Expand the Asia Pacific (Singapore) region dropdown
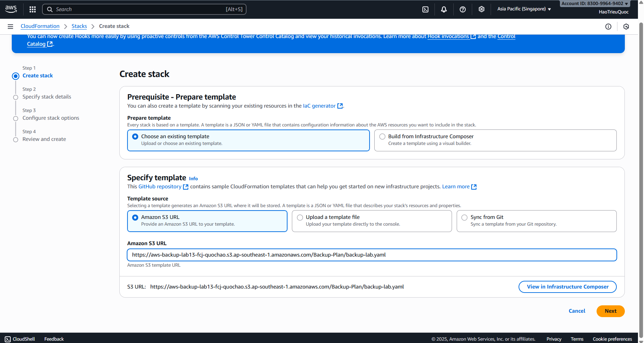Screen dimensions: 644x343 [x=524, y=9]
